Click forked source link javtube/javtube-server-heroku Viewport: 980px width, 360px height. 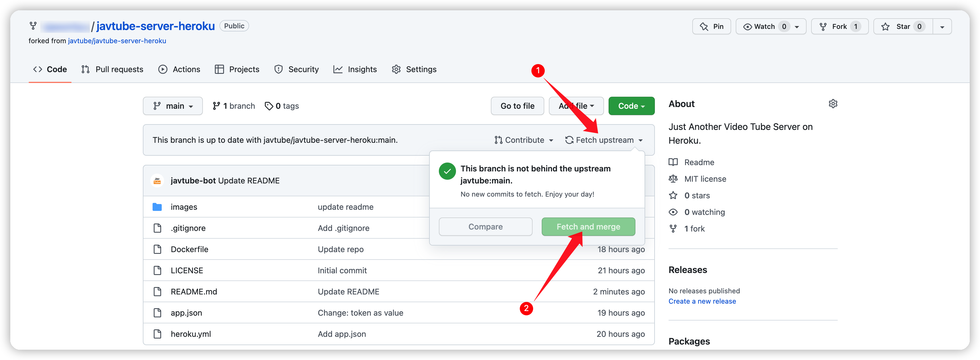117,41
